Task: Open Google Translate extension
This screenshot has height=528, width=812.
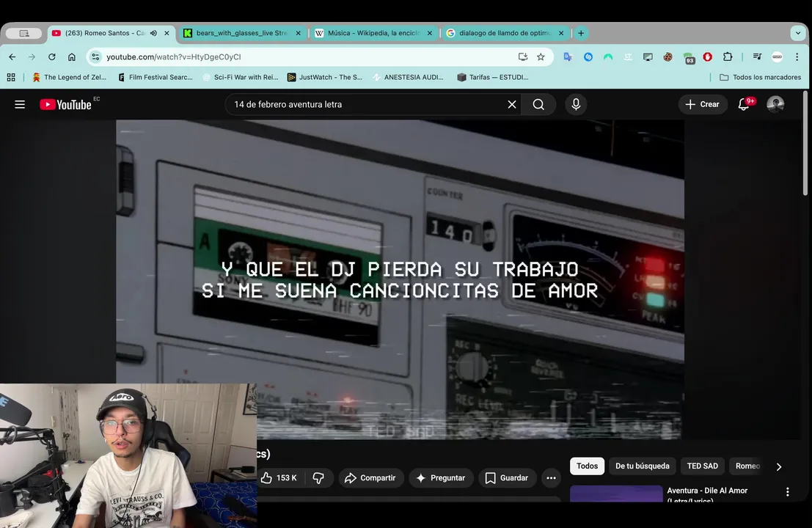Action: click(568, 57)
